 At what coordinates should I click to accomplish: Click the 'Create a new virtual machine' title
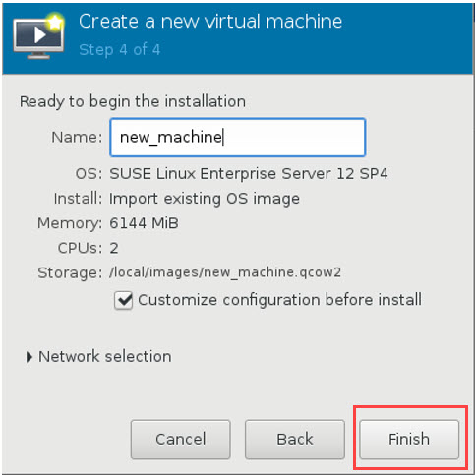[210, 22]
